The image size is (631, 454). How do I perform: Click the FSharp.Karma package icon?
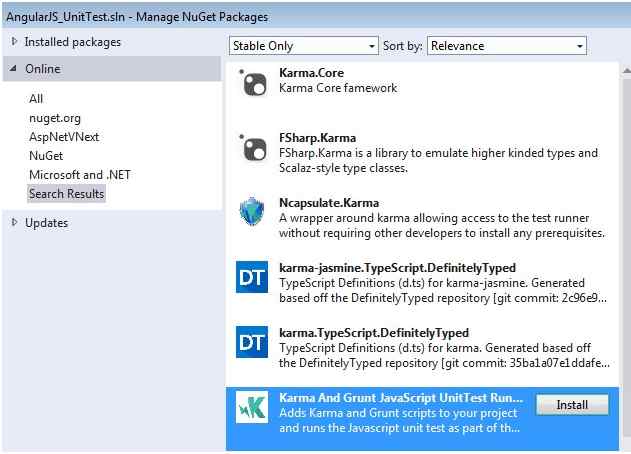(x=253, y=148)
